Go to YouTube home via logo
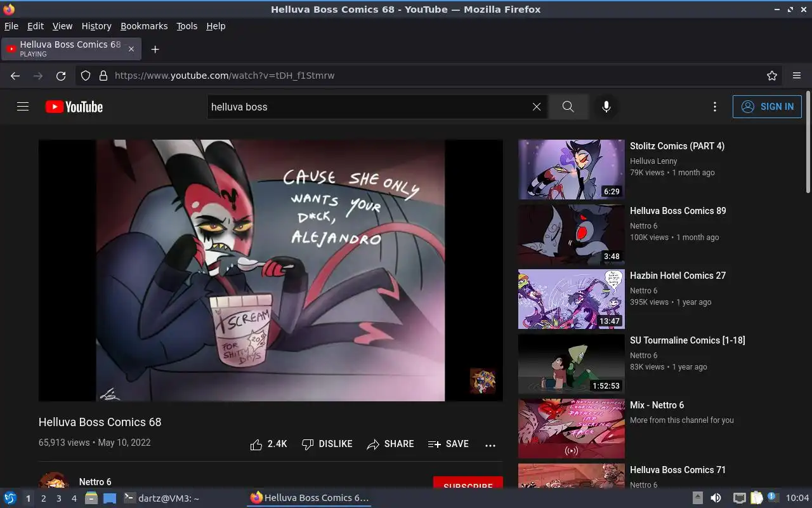Screen dimensions: 812x508 click(x=74, y=107)
